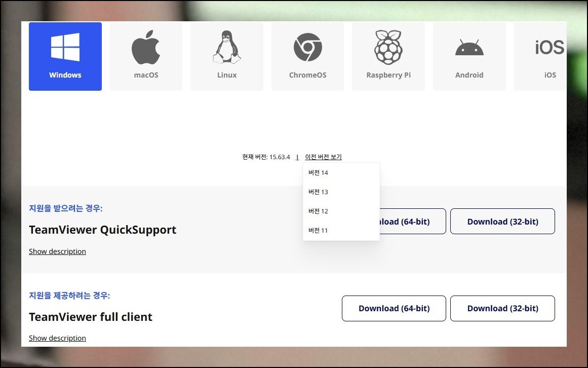Choose 버전 14 from the version list
Image resolution: width=588 pixels, height=368 pixels.
(341, 172)
